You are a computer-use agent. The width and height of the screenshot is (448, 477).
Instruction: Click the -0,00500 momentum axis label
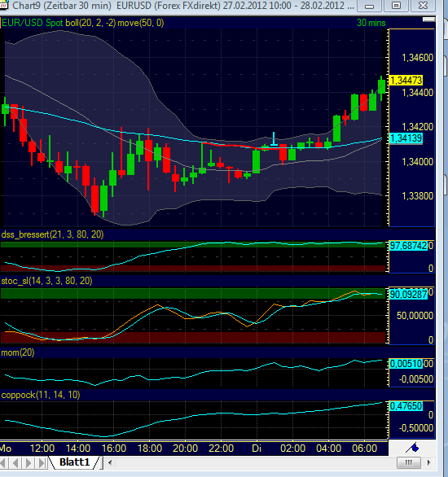coord(416,379)
